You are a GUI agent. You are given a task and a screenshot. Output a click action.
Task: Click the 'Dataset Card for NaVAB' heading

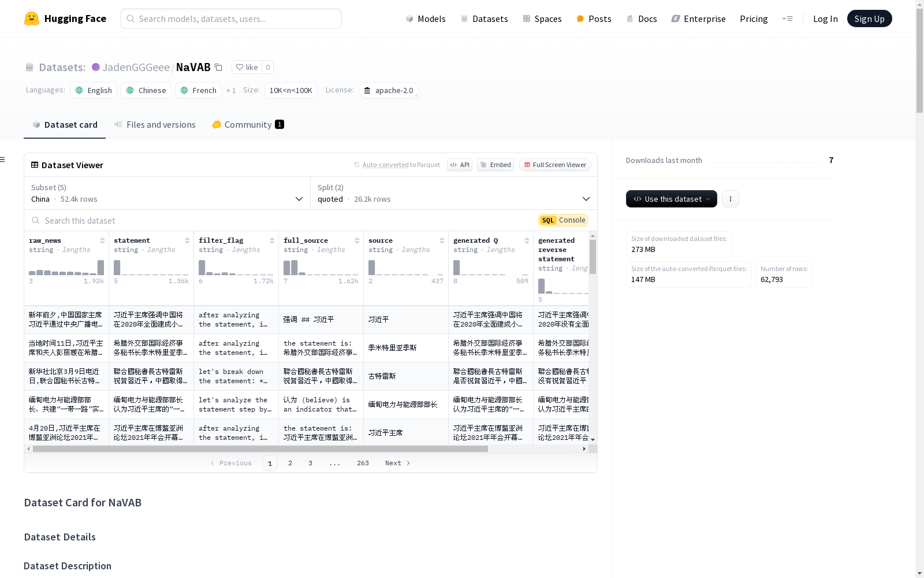pyautogui.click(x=83, y=502)
